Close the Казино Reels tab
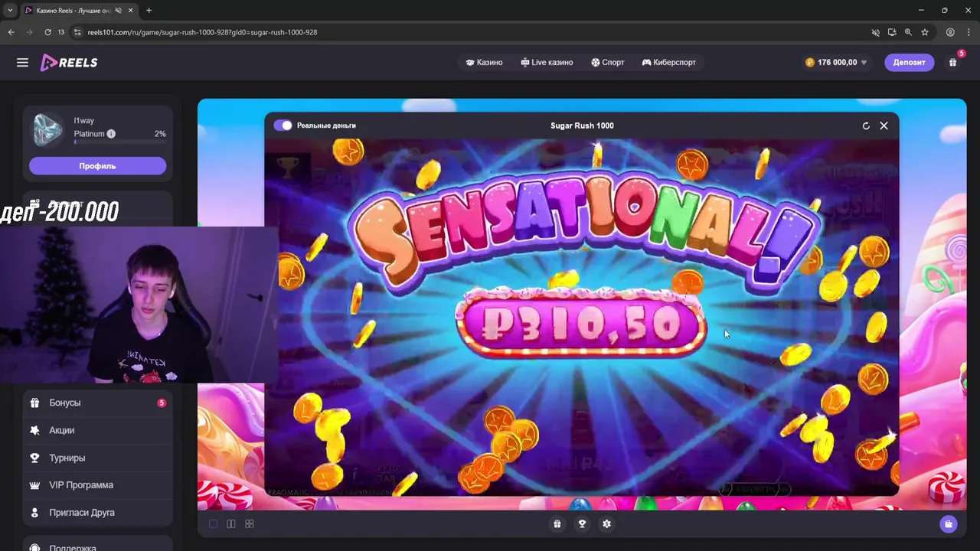 pos(129,11)
